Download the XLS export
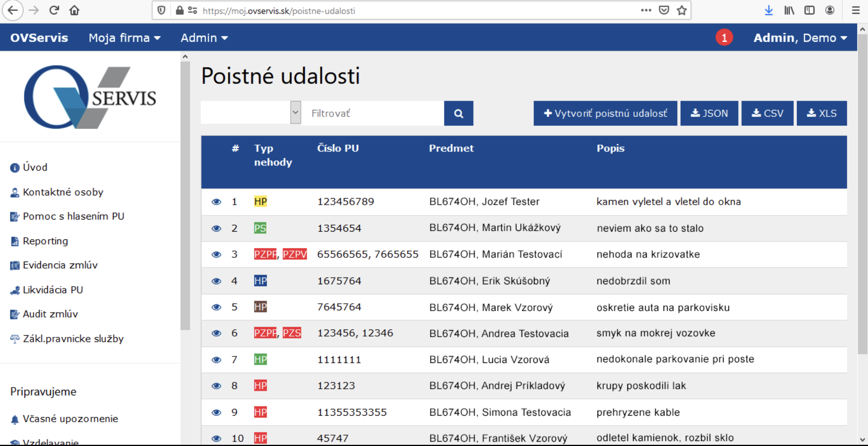Viewport: 868px width, 446px height. pyautogui.click(x=822, y=113)
